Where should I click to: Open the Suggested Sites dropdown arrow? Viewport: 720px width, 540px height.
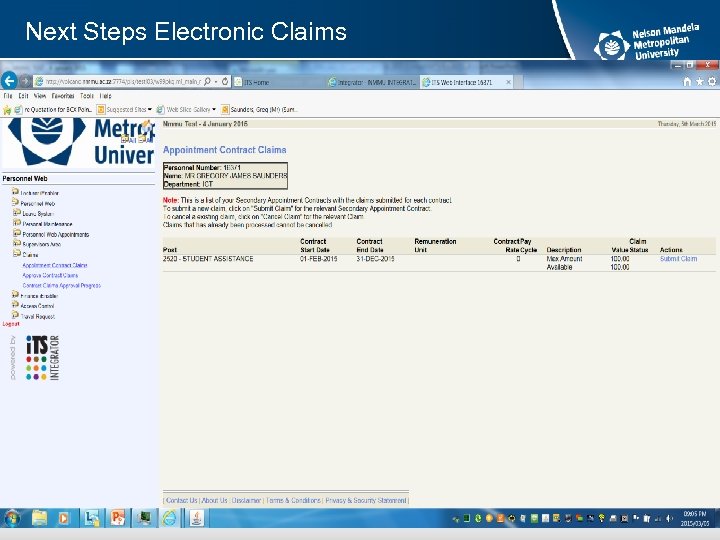[x=150, y=110]
